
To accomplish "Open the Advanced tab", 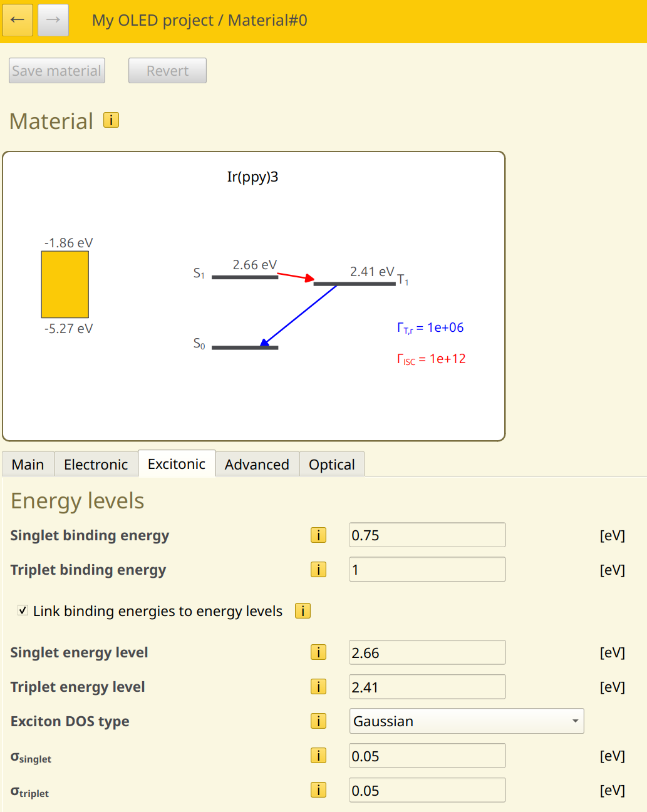I will [x=257, y=465].
